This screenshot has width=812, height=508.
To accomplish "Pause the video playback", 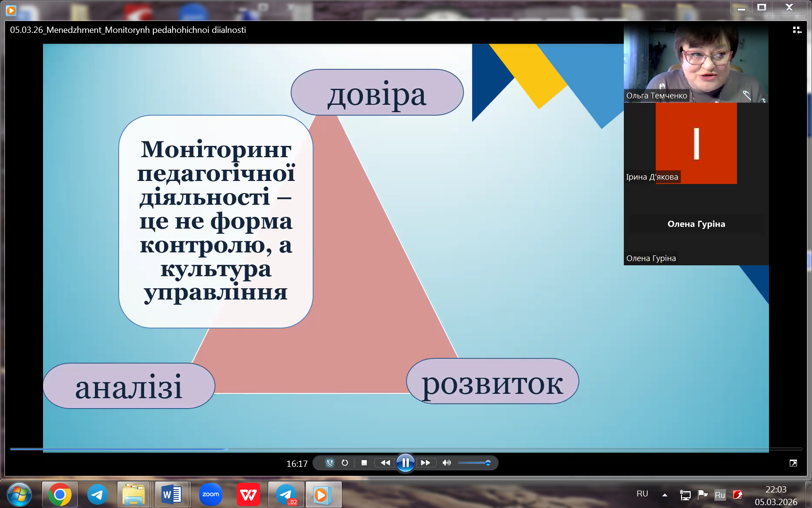I will click(405, 463).
